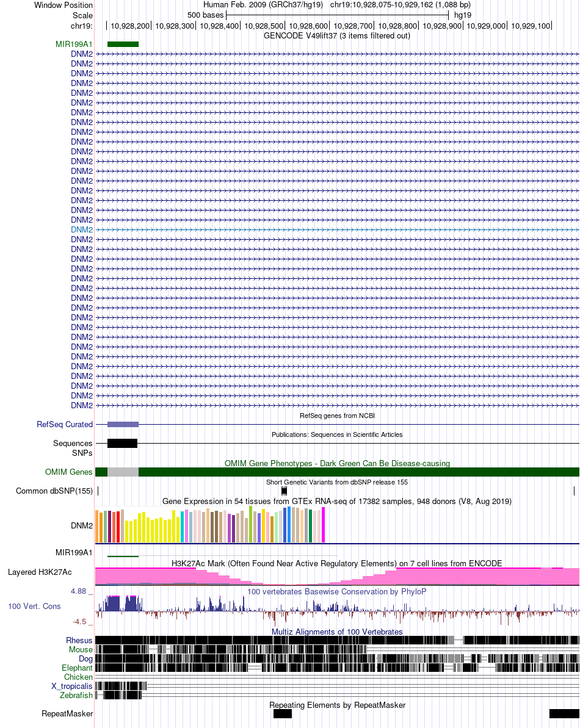The width and height of the screenshot is (580, 728).
Task: Click the Zebrafish alignment row label
Action: pos(76,696)
